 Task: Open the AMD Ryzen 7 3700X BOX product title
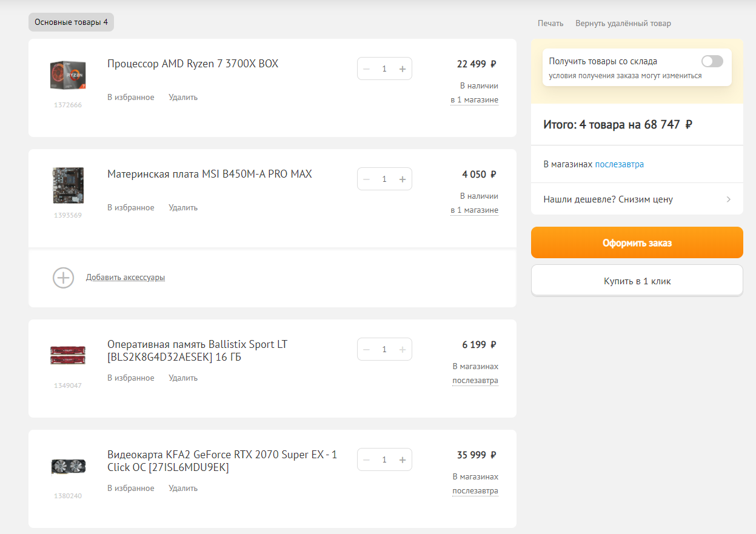[x=193, y=64]
